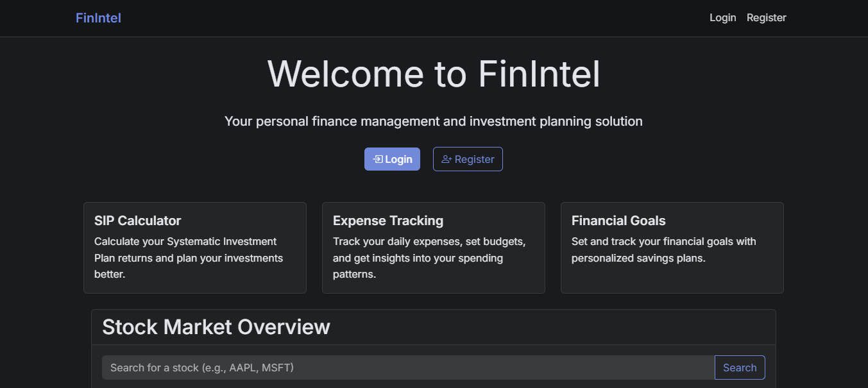Open Register from the top navigation
This screenshot has width=868, height=388.
click(766, 18)
